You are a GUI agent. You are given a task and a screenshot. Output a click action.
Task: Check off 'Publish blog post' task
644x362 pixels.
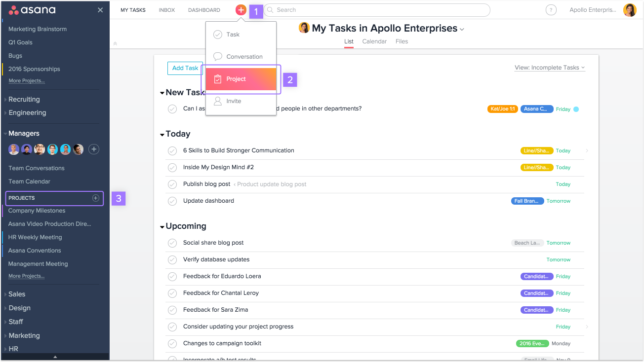[x=172, y=184]
